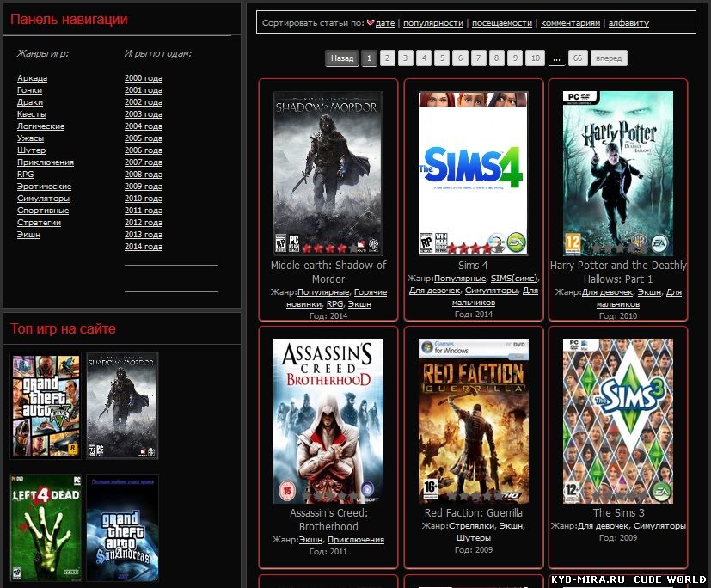Go to page 5

point(442,58)
